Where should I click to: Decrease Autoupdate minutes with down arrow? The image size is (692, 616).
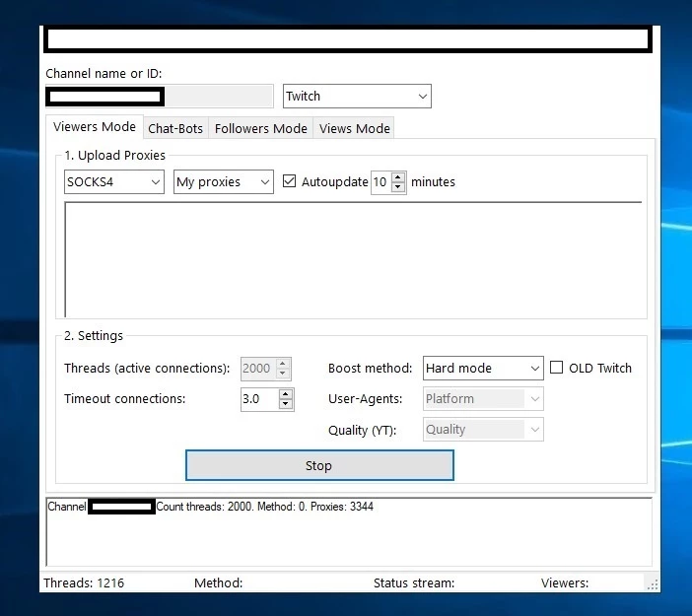coord(398,187)
